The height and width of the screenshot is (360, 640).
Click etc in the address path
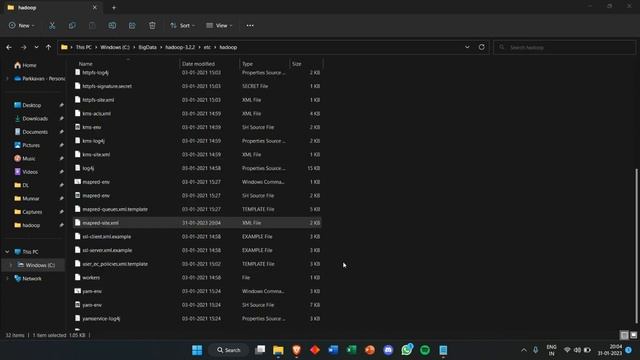(207, 47)
